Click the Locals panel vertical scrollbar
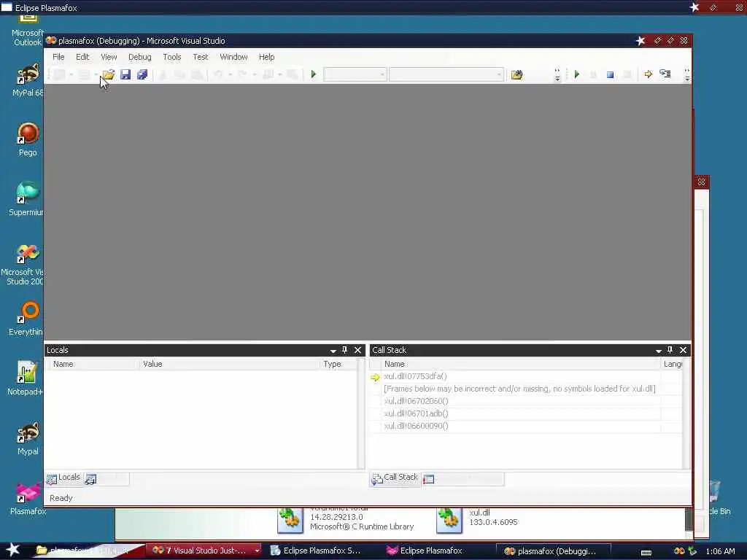Viewport: 747px width, 560px height. click(x=361, y=413)
